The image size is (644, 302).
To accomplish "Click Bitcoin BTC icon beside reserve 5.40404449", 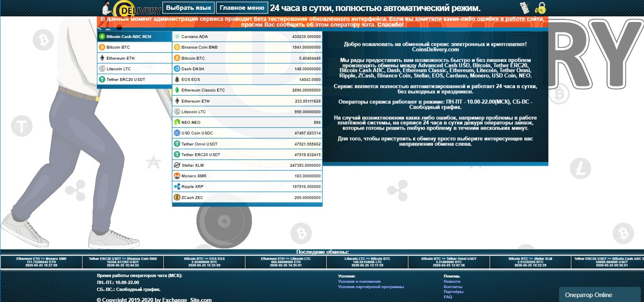I will click(177, 58).
